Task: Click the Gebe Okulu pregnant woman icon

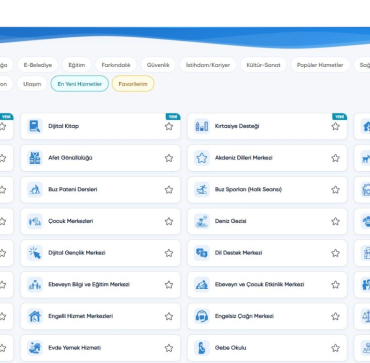Action: pos(202,348)
